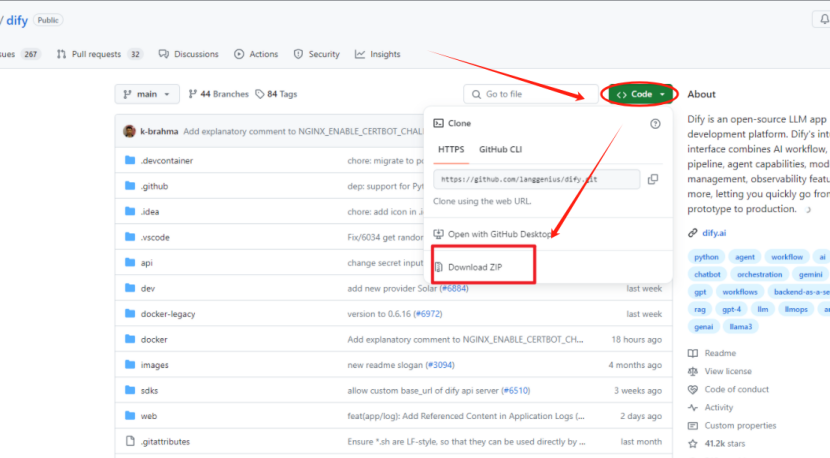The image size is (830, 458).
Task: Click Download ZIP in the clone menu
Action: [x=475, y=267]
